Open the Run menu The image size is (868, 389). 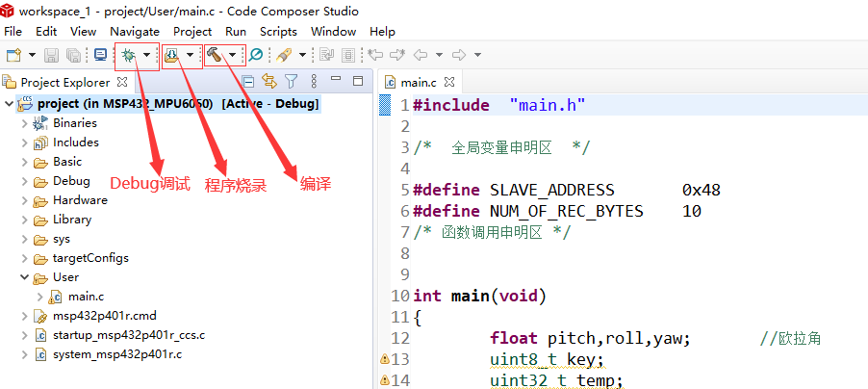[236, 31]
